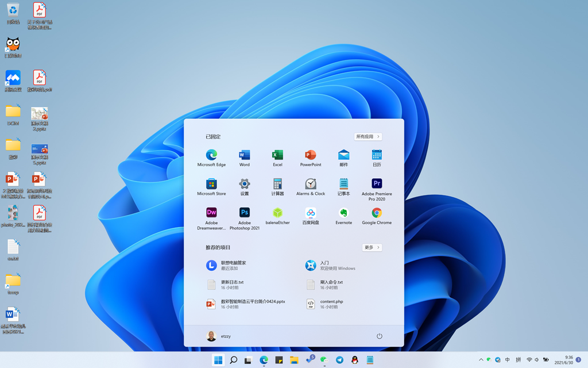Select the DCIM folder on desktop
Viewport: 588px width, 368px height.
click(x=13, y=114)
